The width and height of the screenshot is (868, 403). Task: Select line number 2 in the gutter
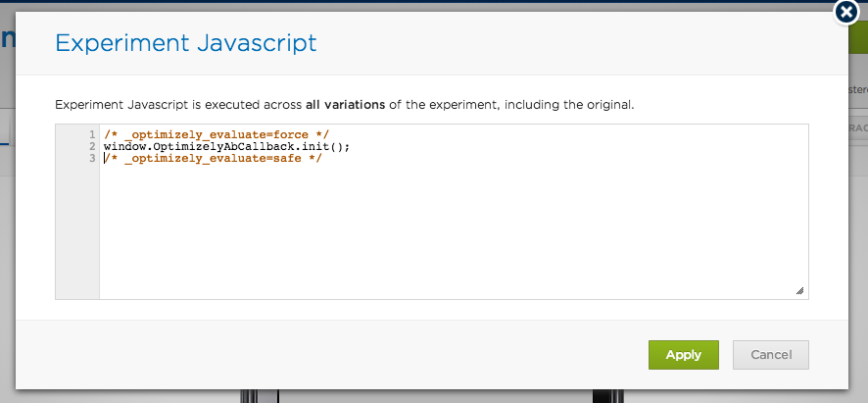point(91,146)
